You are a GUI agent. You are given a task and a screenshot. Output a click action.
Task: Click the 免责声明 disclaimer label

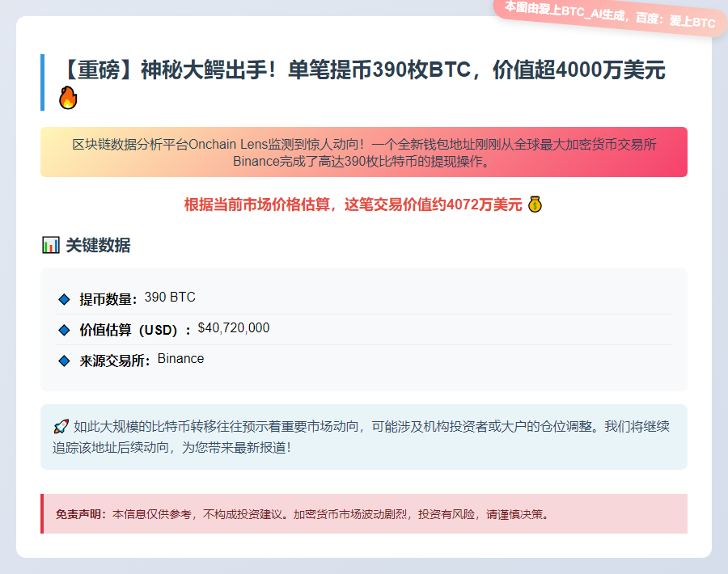[81, 514]
